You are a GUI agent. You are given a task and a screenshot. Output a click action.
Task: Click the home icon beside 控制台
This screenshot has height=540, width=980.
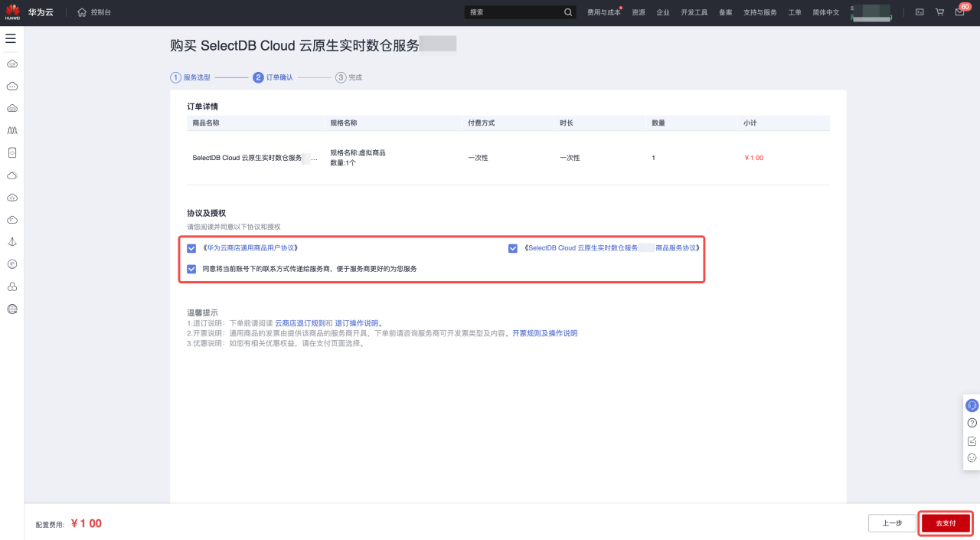(x=82, y=12)
